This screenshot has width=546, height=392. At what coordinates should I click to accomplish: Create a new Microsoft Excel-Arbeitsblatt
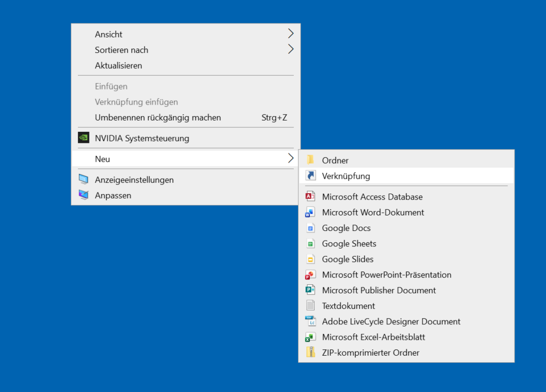click(x=373, y=337)
